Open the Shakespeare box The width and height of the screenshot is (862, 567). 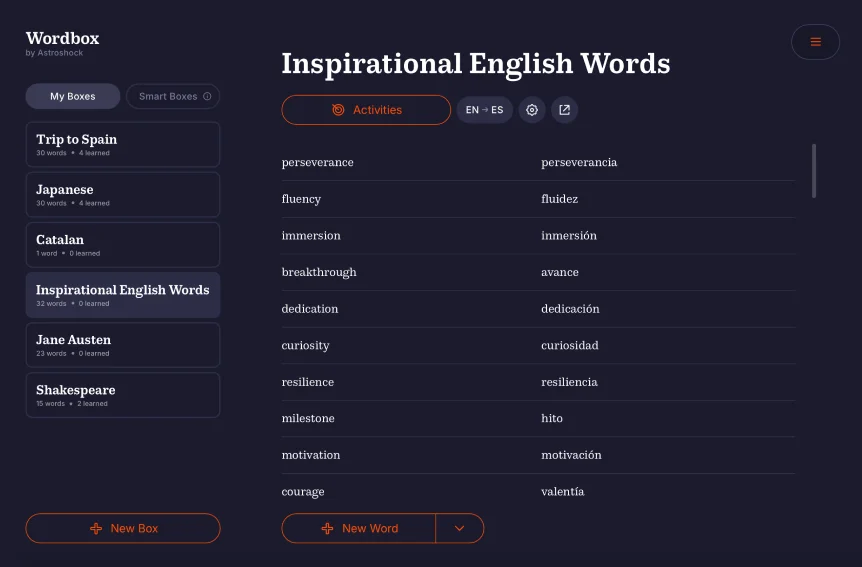(x=123, y=395)
